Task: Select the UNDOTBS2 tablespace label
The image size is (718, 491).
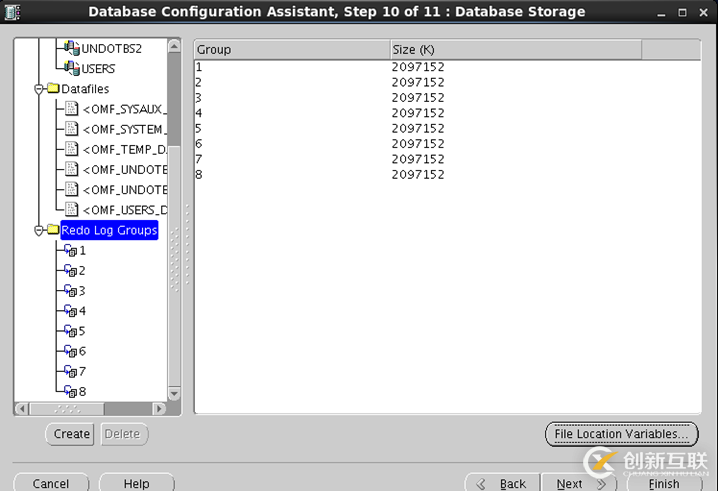Action: point(111,49)
